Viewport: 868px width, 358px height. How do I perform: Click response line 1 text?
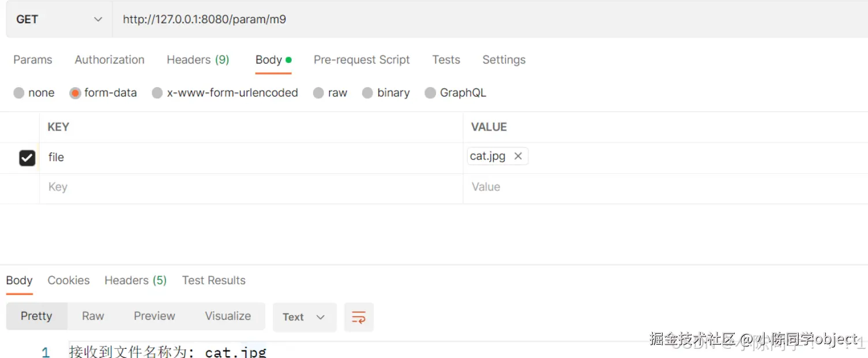click(168, 352)
